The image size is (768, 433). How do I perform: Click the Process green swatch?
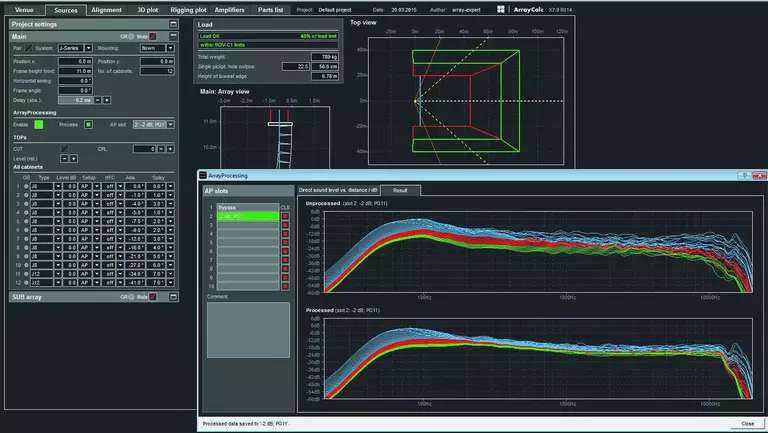[89, 125]
